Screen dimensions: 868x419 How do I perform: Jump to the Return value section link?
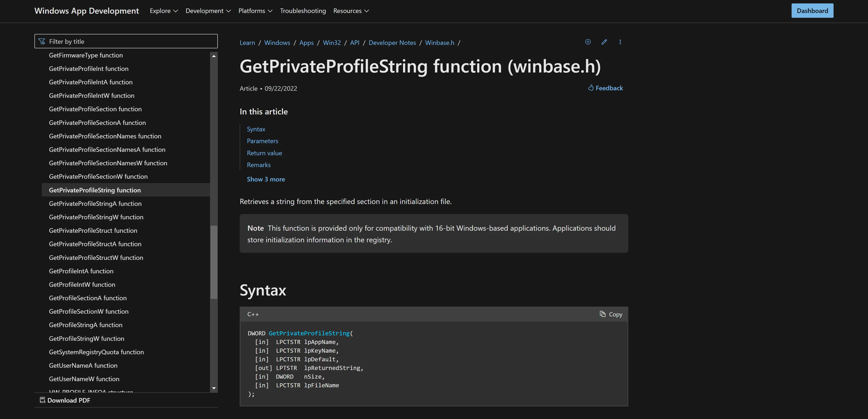coord(264,153)
